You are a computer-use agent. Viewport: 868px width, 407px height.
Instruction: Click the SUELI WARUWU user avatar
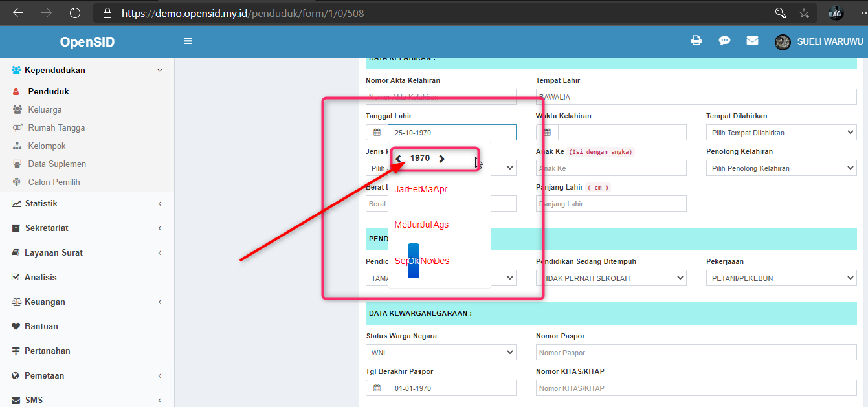(x=783, y=42)
